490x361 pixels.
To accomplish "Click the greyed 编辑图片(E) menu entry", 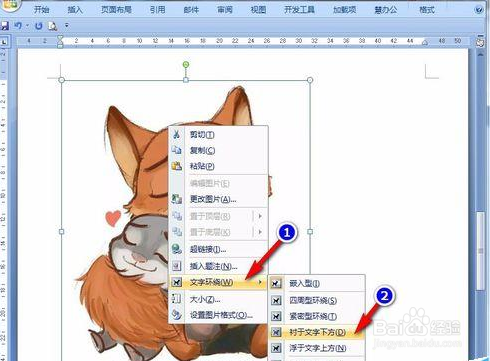I will (218, 183).
